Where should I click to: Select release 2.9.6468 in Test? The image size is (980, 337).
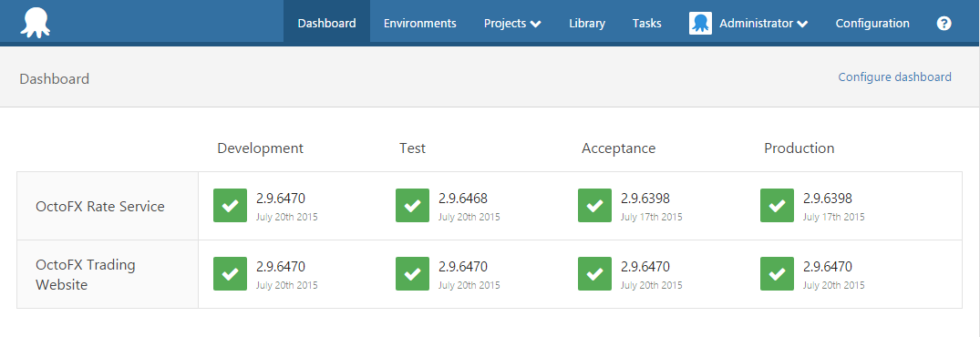(462, 199)
